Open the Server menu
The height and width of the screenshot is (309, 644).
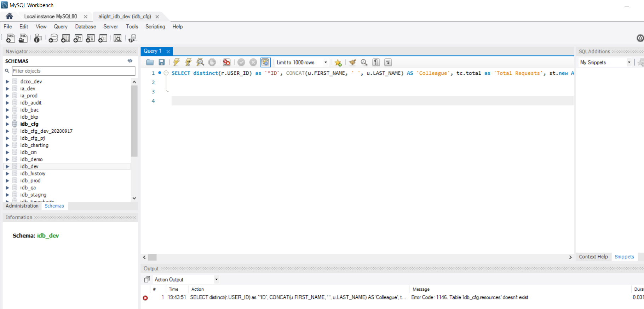[111, 27]
